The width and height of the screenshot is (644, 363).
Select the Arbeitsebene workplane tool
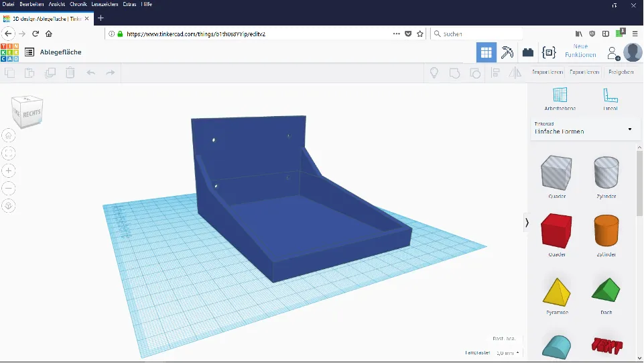(560, 99)
